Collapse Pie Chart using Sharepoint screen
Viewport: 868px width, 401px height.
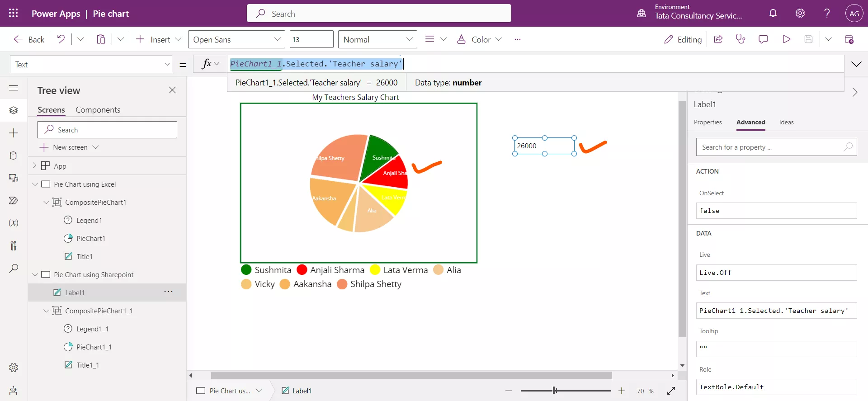point(35,274)
